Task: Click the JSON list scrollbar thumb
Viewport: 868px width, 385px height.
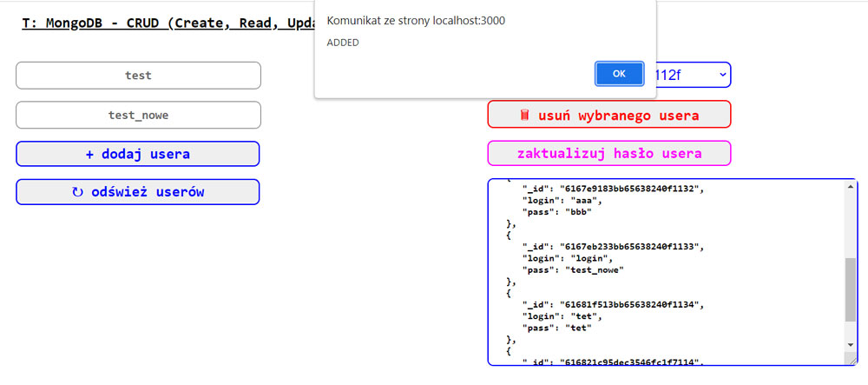Action: [851, 289]
